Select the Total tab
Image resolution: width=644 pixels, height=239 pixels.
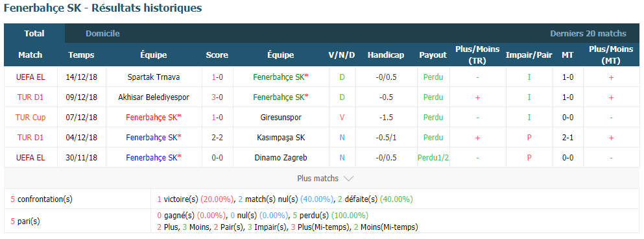click(x=34, y=34)
